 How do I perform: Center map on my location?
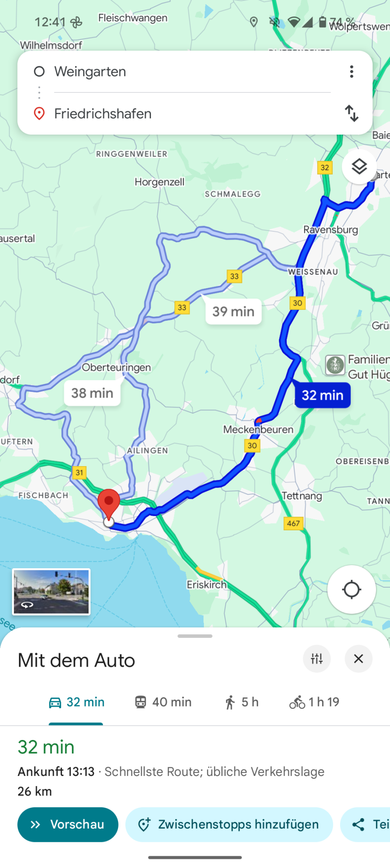tap(351, 589)
